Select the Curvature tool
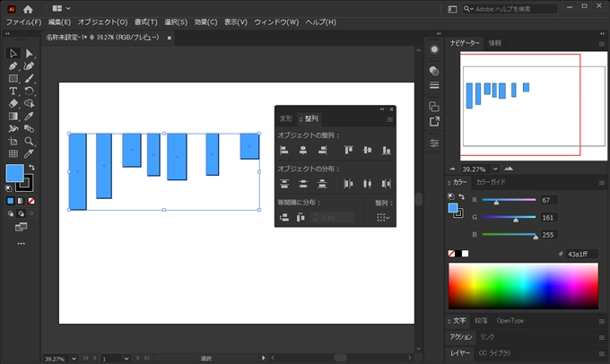 [x=29, y=66]
